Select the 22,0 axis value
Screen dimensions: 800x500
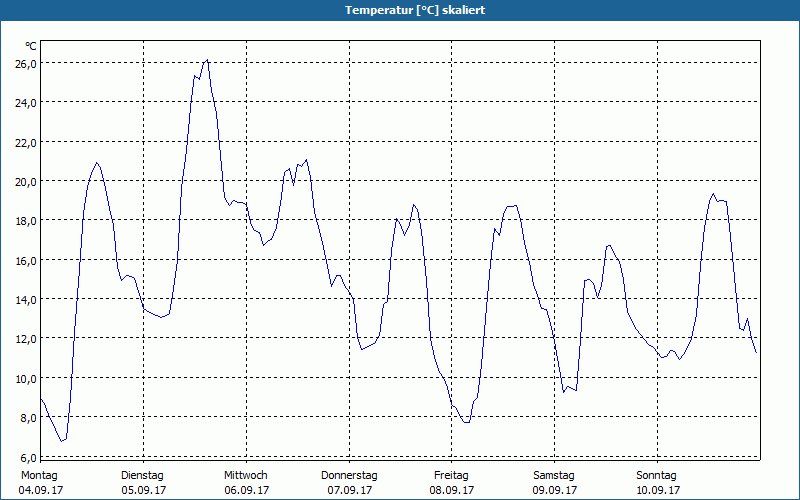tap(26, 143)
